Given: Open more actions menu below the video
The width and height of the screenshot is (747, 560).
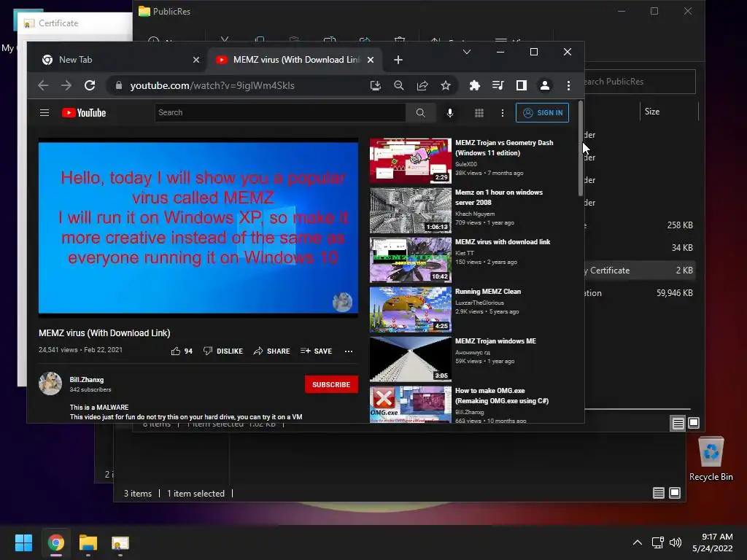Looking at the screenshot, I should [349, 351].
